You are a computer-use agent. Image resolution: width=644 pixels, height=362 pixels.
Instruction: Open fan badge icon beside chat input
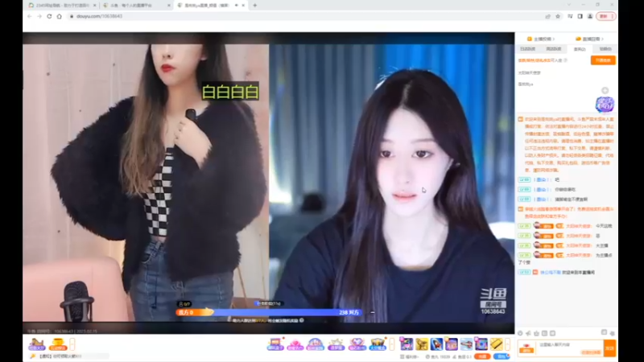tap(526, 349)
